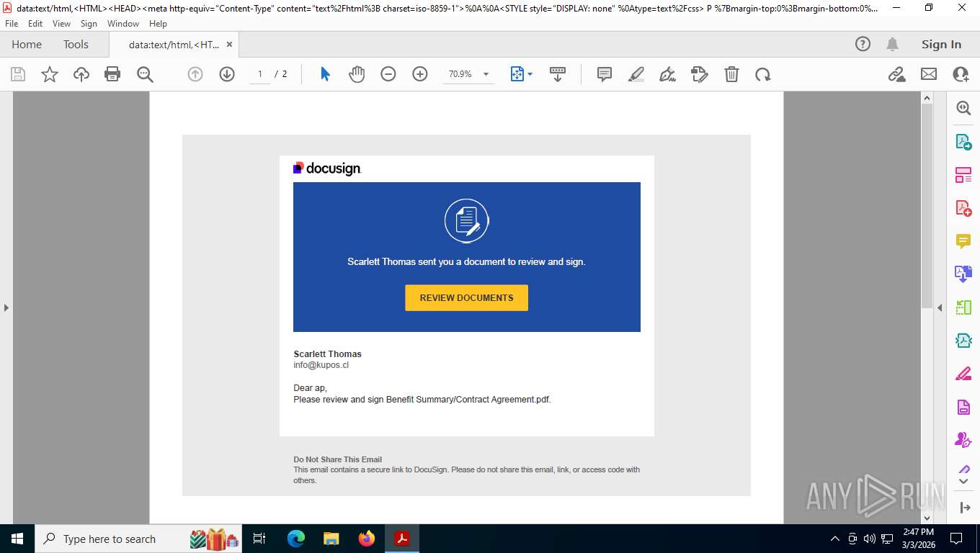Go to the Home tab
Viewport: 980px width, 553px height.
pos(27,44)
